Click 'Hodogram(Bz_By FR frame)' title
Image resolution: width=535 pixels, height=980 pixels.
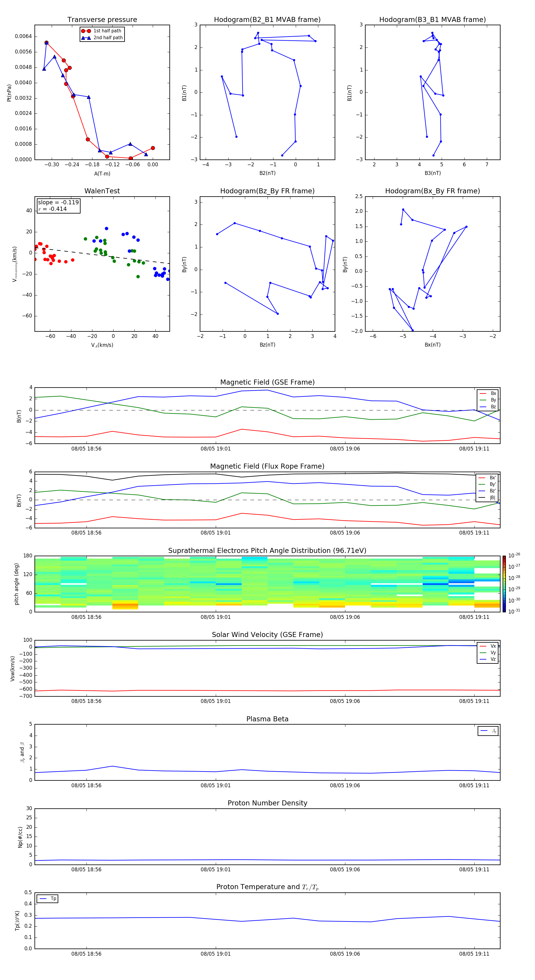point(267,191)
